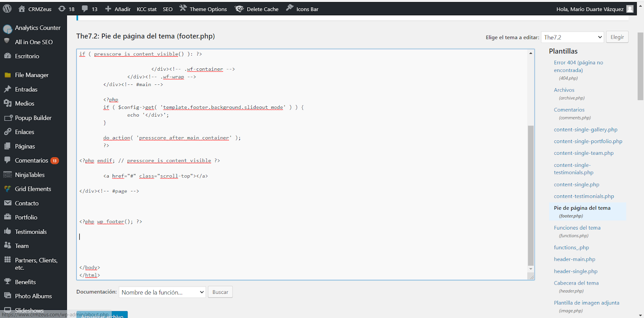The width and height of the screenshot is (644, 318).
Task: Open the updates icon showing 18
Action: (62, 9)
